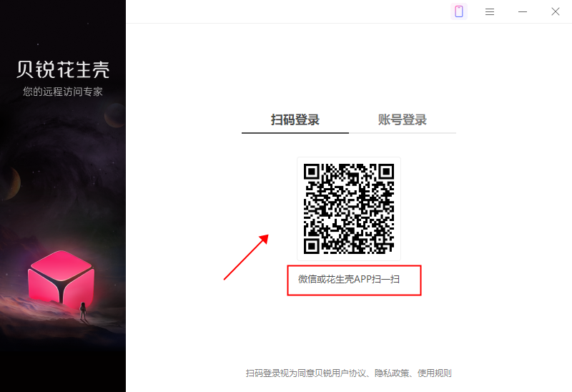572x392 pixels.
Task: Open the mobile phone icon in title bar
Action: coord(459,11)
